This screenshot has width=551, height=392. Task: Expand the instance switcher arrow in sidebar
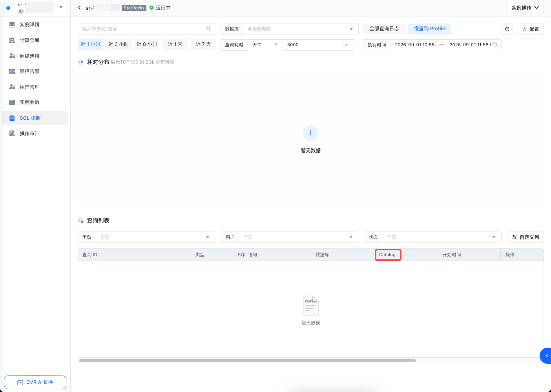click(x=61, y=7)
